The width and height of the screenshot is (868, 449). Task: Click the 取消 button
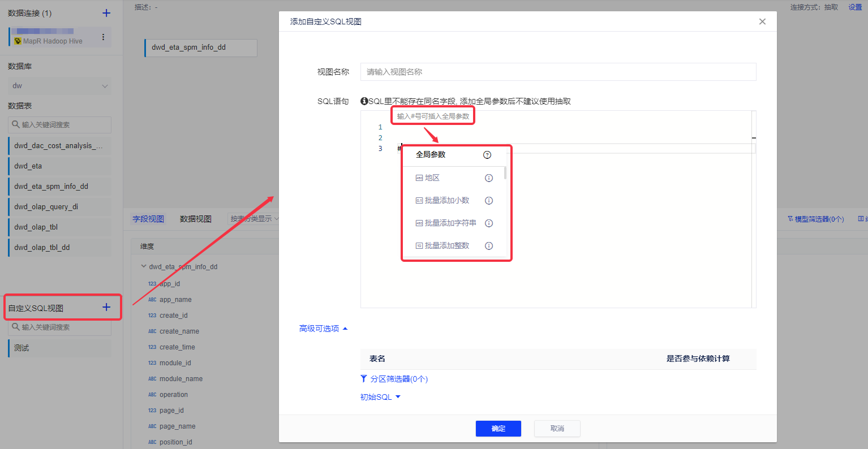tap(557, 429)
